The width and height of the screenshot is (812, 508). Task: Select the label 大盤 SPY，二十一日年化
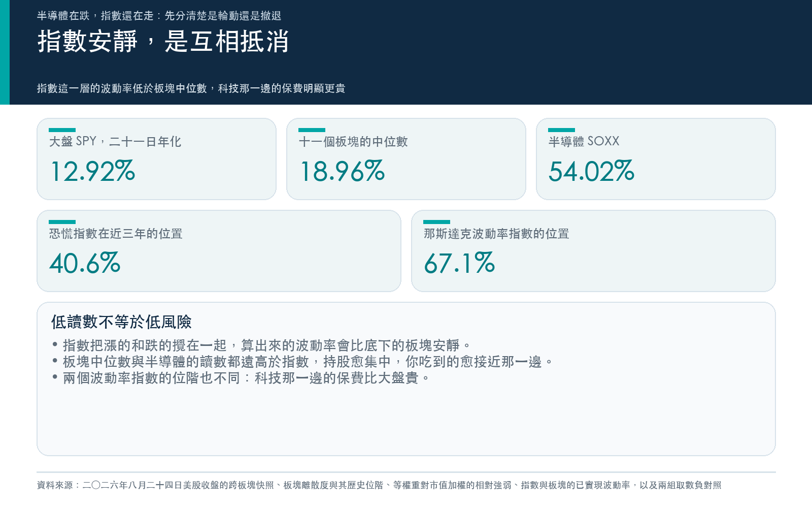pyautogui.click(x=115, y=141)
